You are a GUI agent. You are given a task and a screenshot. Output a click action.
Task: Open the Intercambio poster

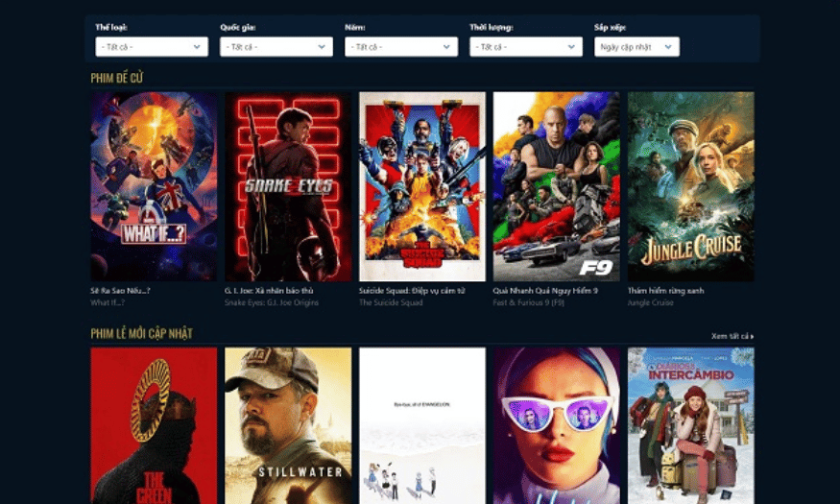[x=690, y=426]
